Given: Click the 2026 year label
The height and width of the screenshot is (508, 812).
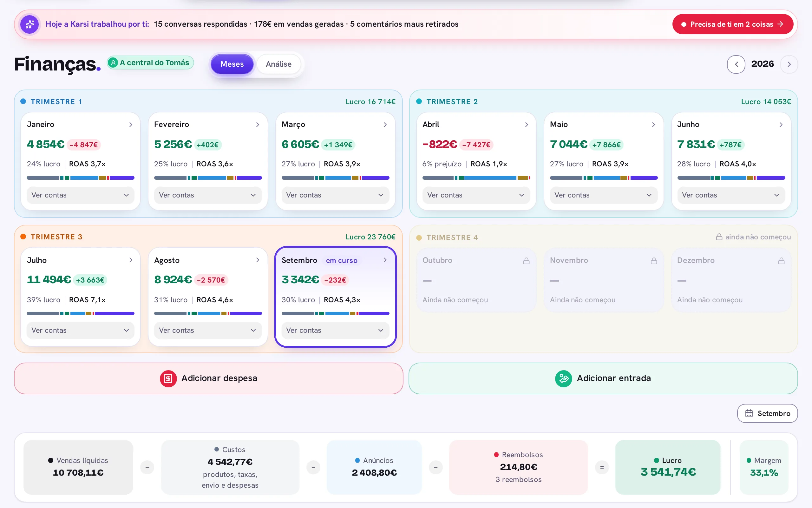Looking at the screenshot, I should tap(762, 64).
